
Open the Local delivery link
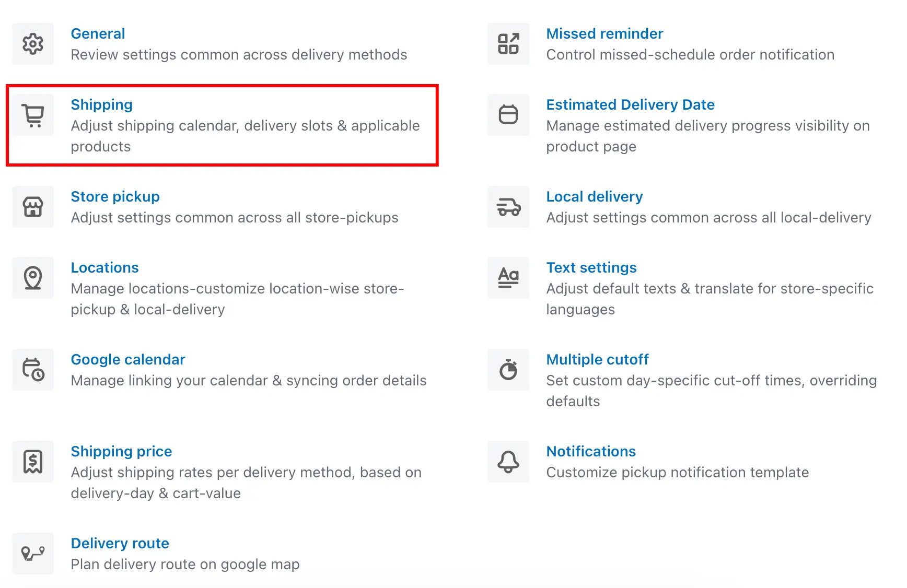594,197
